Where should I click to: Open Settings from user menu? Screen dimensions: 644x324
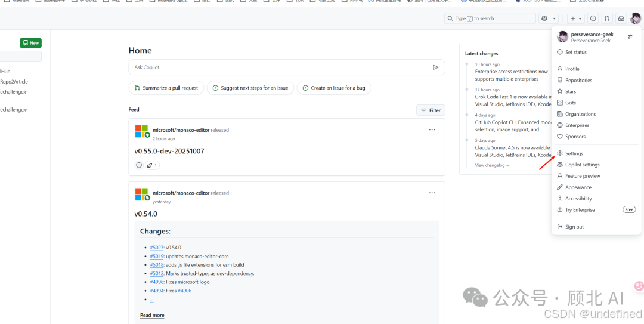point(595,153)
